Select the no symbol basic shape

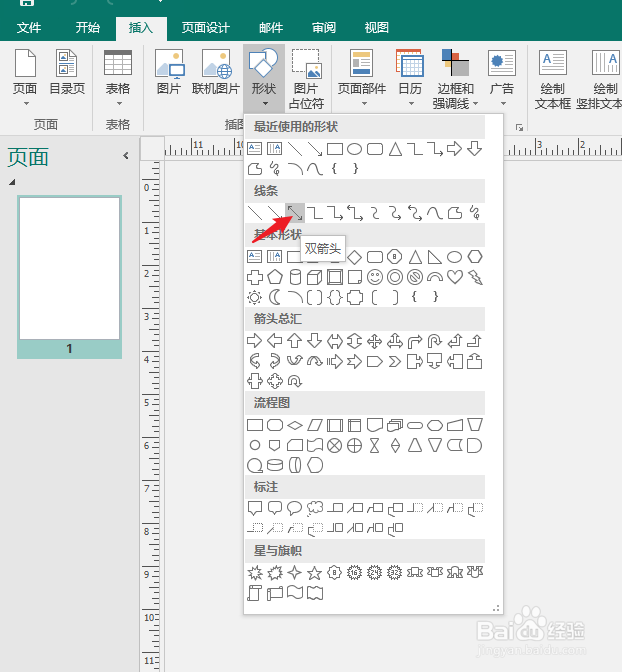[415, 277]
